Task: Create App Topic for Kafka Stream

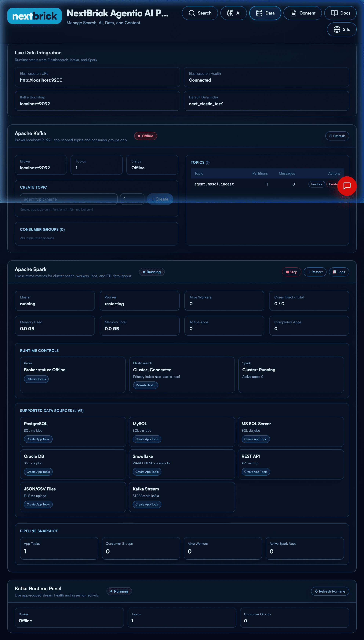Action: [x=147, y=505]
